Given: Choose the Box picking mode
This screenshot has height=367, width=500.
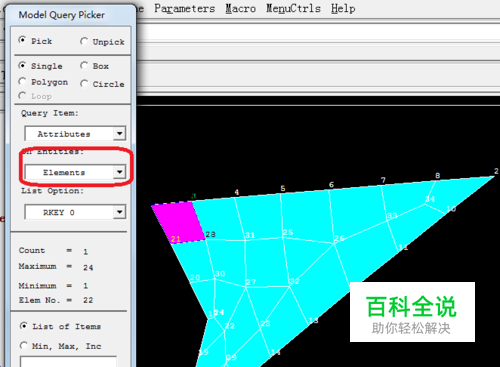Looking at the screenshot, I should (84, 66).
